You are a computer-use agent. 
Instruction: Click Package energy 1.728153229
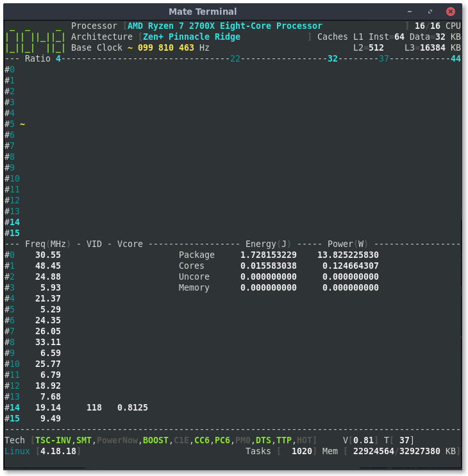pos(269,255)
